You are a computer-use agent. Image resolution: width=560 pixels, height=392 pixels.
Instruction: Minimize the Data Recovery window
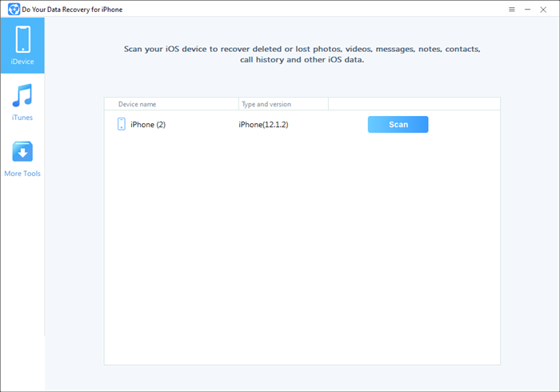click(528, 9)
